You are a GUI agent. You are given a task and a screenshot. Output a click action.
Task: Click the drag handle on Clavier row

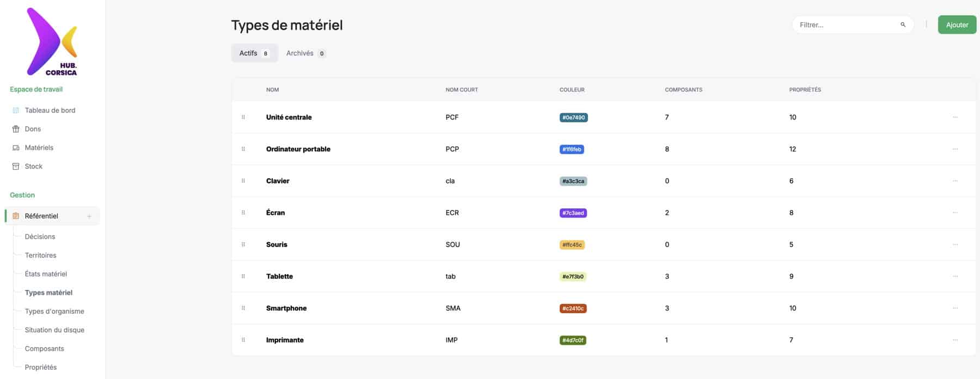(x=243, y=181)
